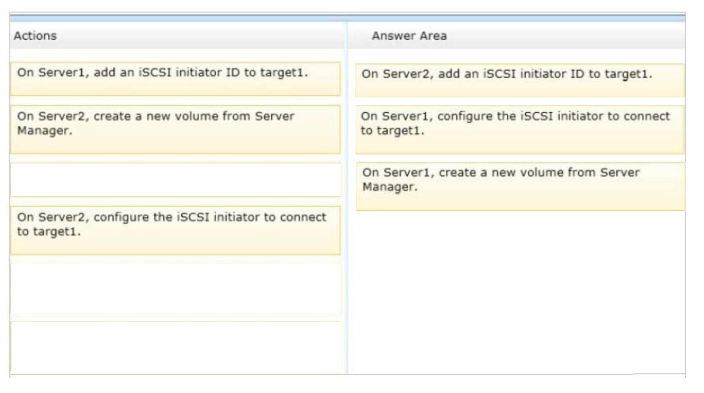Click 'to target1.' text in Server1 configure answer
This screenshot has width=704, height=393.
pyautogui.click(x=392, y=131)
